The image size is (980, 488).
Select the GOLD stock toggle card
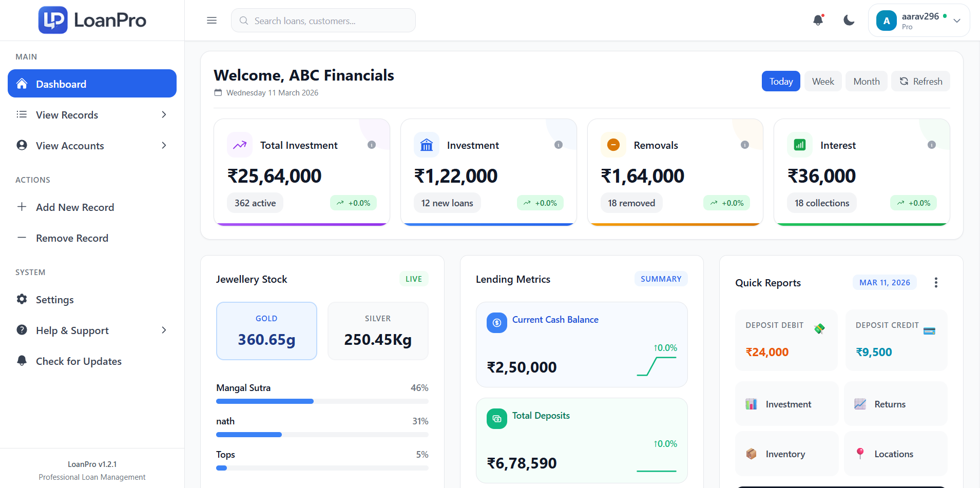[x=266, y=330]
